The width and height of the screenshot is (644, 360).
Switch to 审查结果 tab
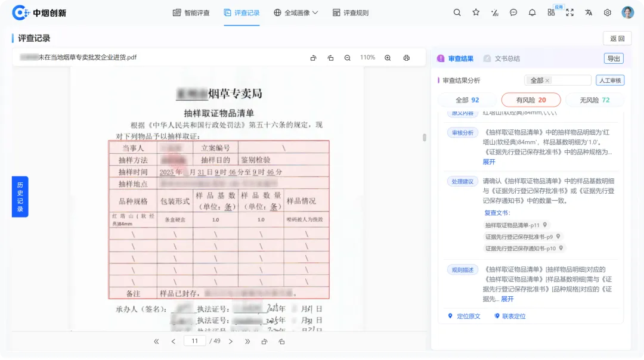pos(455,58)
